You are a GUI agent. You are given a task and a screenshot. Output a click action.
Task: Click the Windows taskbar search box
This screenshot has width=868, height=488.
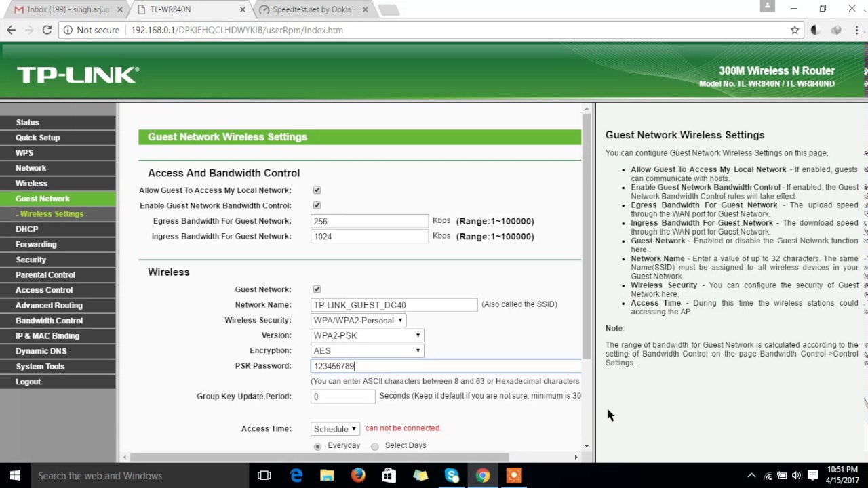pyautogui.click(x=139, y=476)
